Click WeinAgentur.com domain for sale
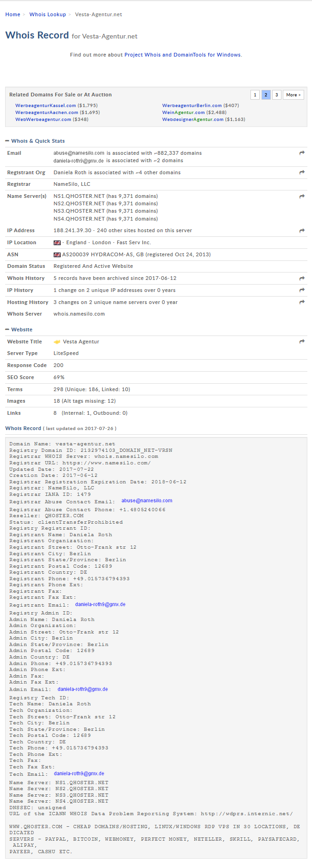 [183, 113]
